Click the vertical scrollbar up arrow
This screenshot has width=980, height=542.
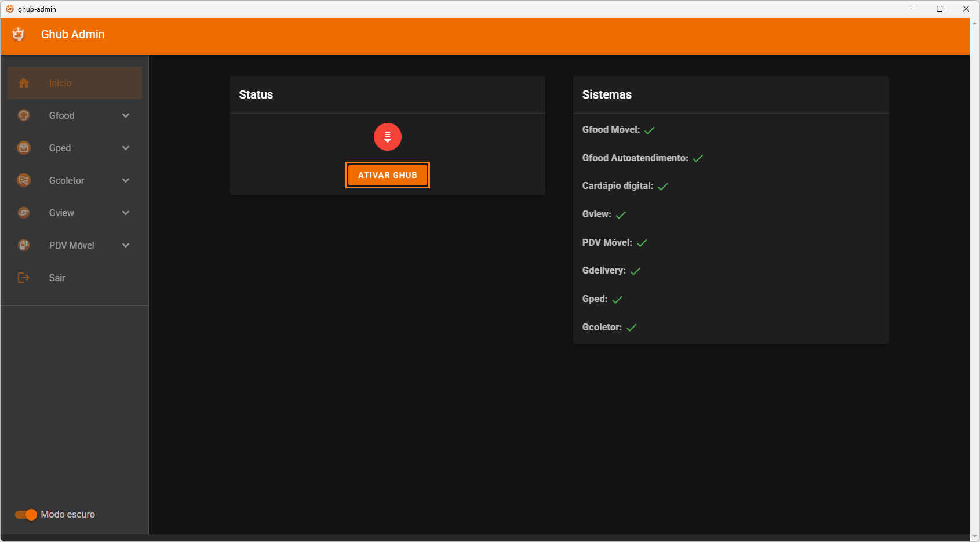975,23
